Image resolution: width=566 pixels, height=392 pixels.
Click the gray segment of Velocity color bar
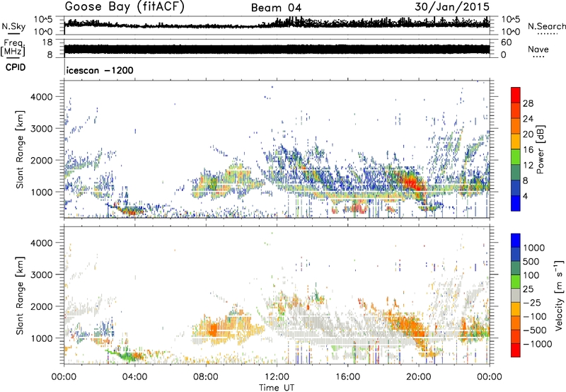[x=516, y=296]
